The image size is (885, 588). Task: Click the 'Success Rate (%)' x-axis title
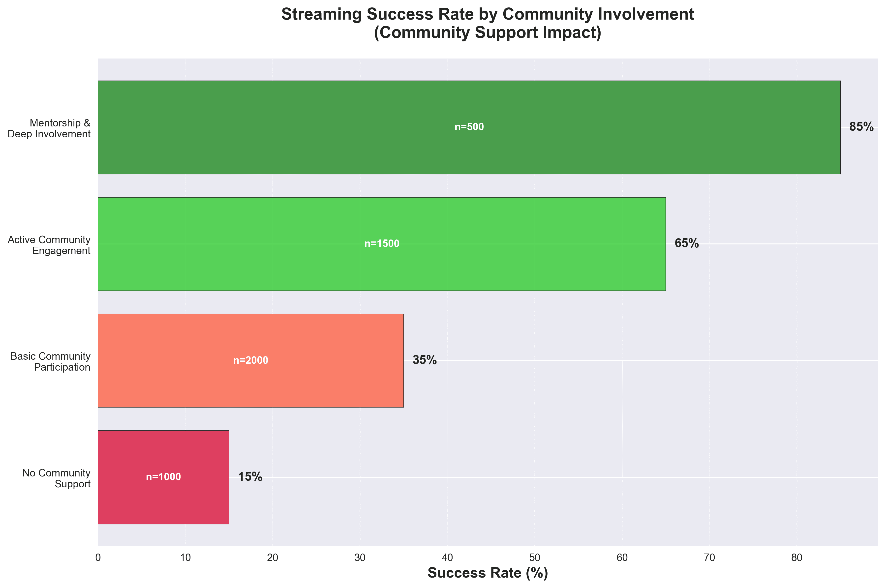488,573
